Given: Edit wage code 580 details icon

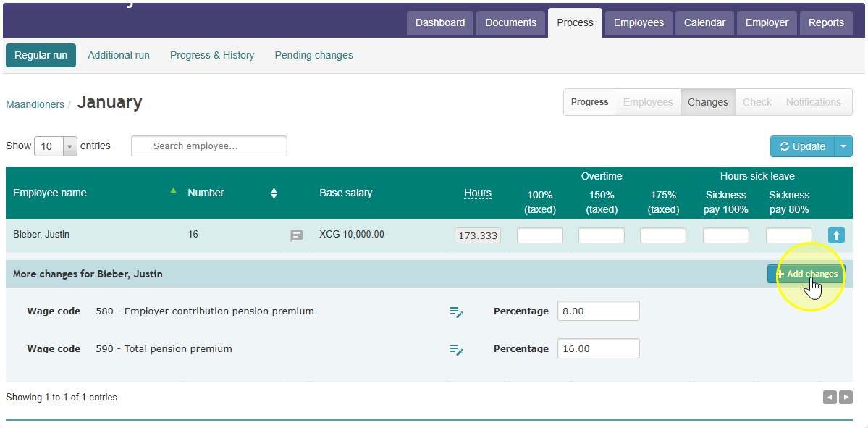Looking at the screenshot, I should coord(456,311).
